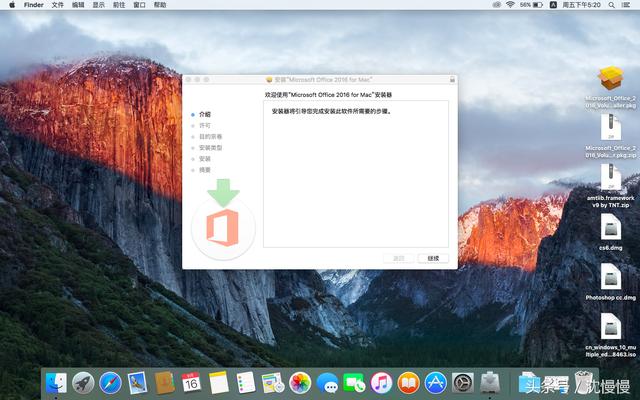
Task: Open input method A menu
Action: (x=553, y=5)
